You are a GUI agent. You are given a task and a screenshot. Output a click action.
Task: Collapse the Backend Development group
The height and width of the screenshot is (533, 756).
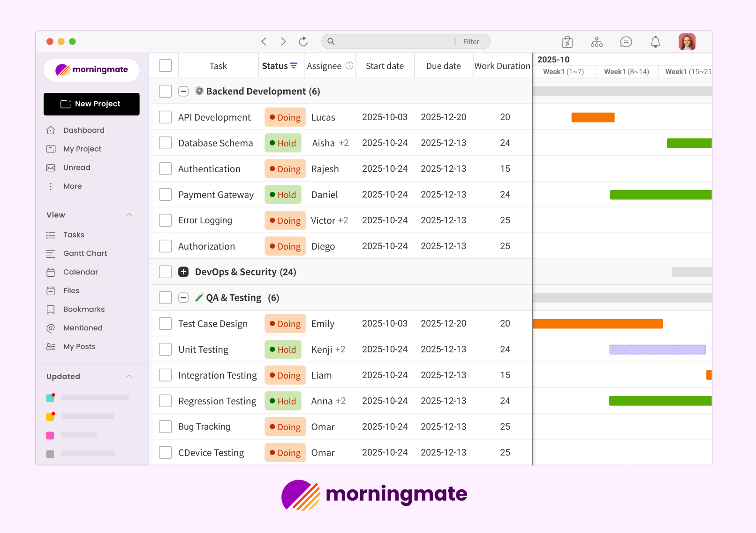coord(183,91)
